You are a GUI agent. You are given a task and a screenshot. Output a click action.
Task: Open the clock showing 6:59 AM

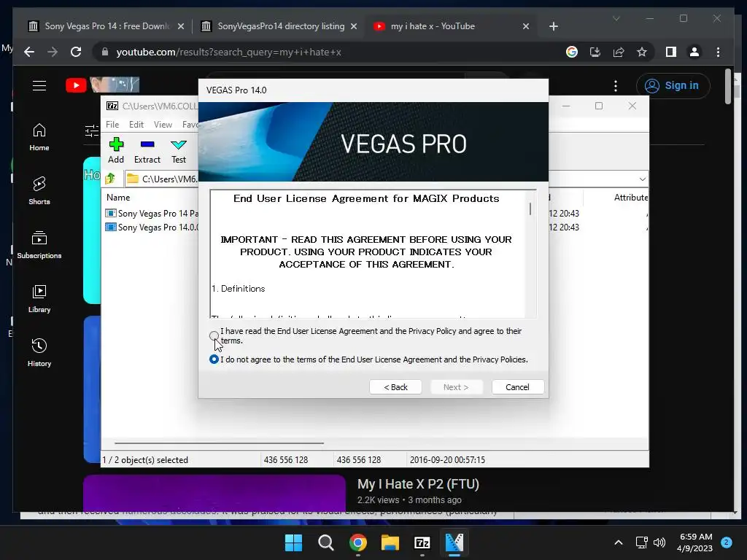click(695, 542)
